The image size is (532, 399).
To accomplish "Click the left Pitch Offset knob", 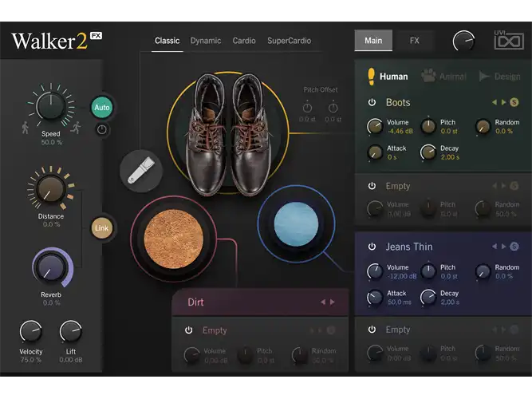I will point(307,108).
